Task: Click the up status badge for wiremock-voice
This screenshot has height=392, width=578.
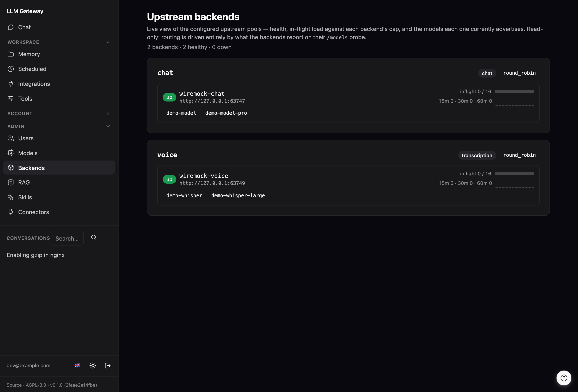Action: click(x=169, y=179)
